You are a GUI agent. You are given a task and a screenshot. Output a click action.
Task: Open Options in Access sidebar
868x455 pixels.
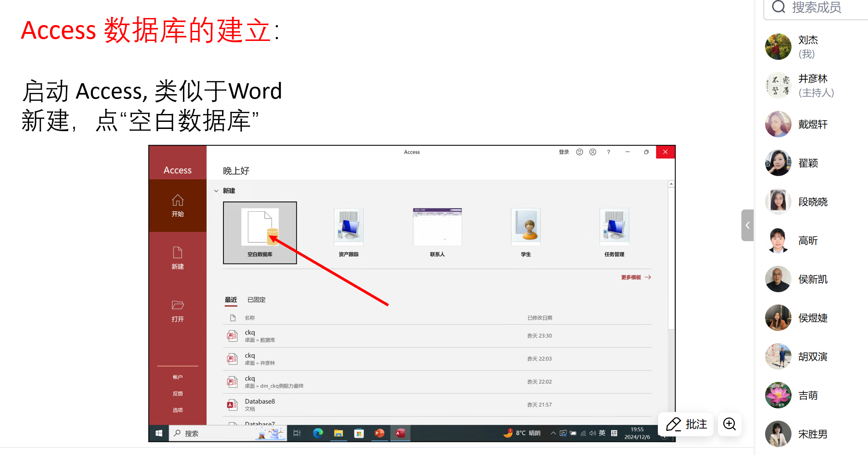point(178,410)
